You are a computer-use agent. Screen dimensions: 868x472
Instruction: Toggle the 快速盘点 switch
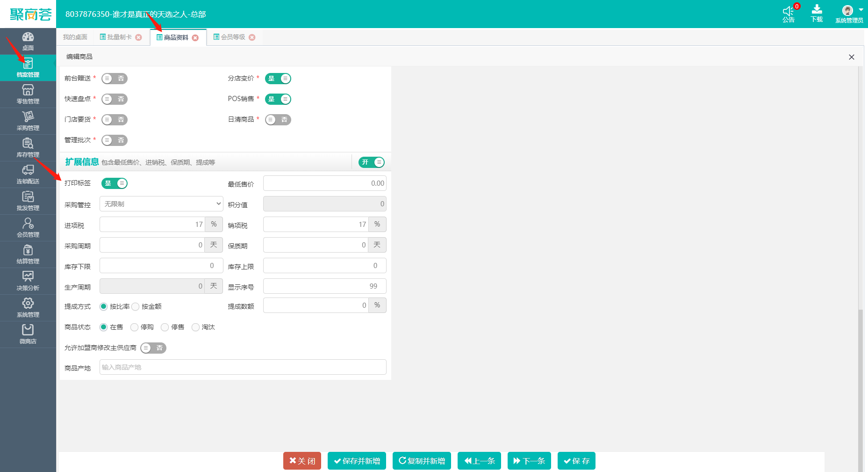pyautogui.click(x=115, y=99)
